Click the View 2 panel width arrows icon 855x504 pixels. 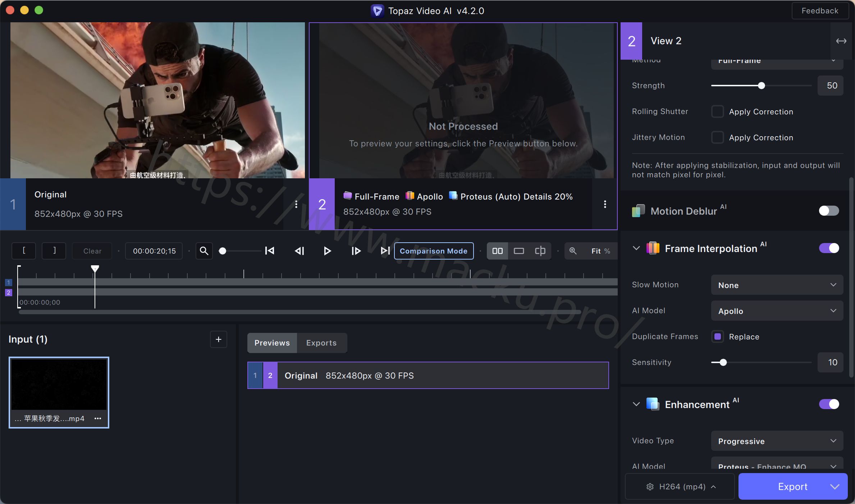[841, 41]
